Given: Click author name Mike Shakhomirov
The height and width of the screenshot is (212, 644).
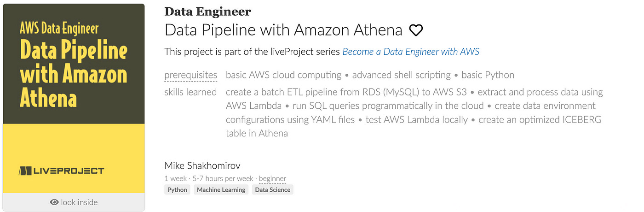Looking at the screenshot, I should tap(202, 165).
